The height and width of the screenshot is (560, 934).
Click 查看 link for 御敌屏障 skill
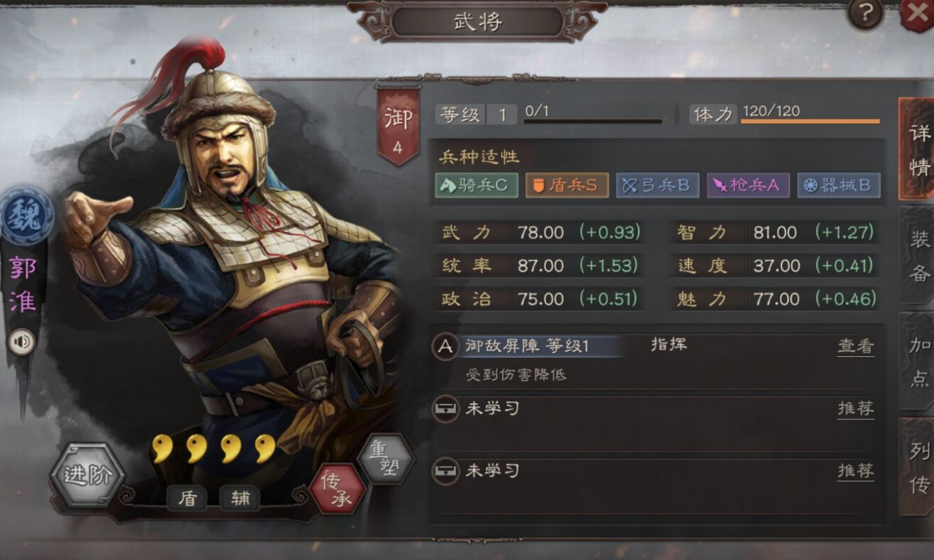coord(856,346)
